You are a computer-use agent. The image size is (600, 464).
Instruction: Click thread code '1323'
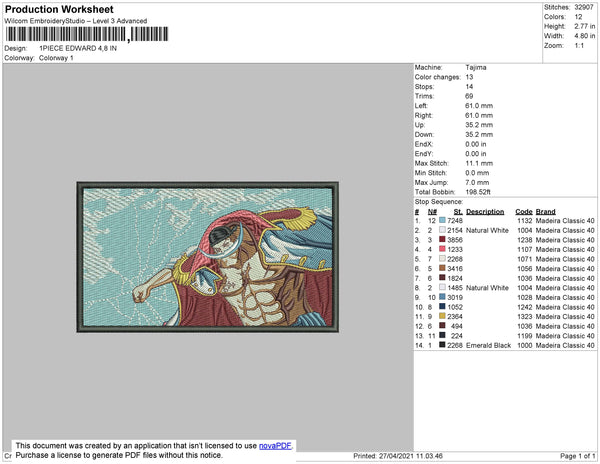coord(525,316)
